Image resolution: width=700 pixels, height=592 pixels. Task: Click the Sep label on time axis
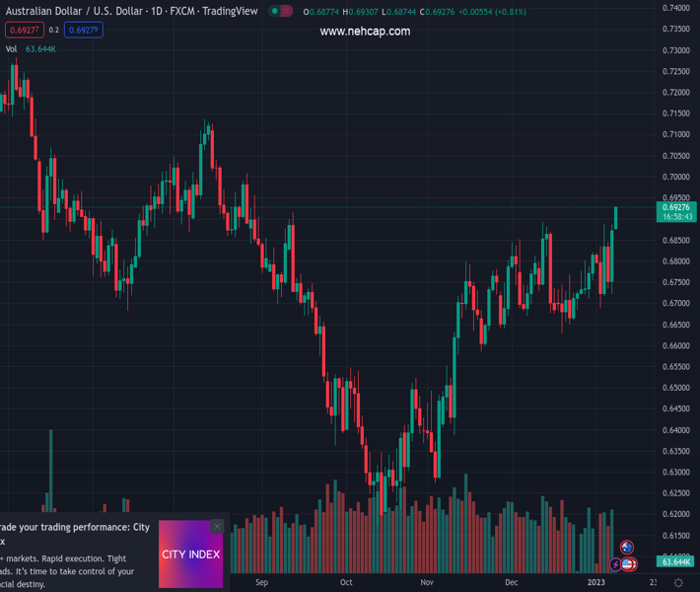261,583
